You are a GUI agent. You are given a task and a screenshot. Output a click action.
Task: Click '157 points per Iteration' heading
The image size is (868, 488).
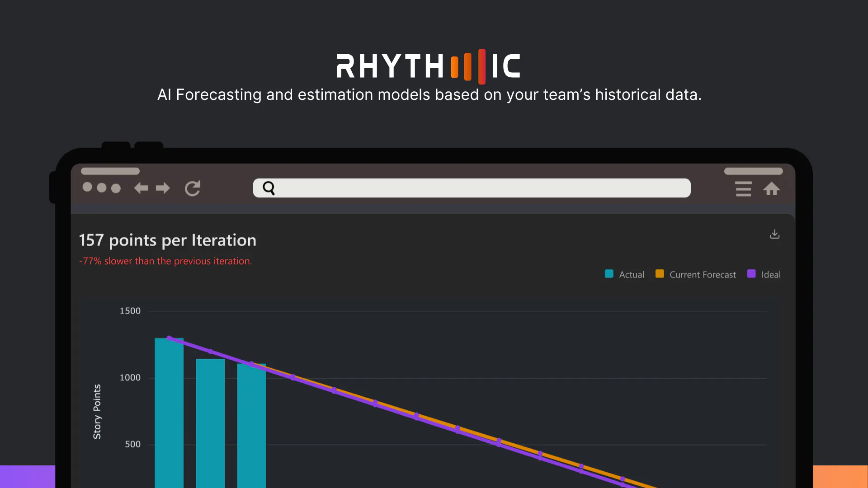click(x=168, y=240)
